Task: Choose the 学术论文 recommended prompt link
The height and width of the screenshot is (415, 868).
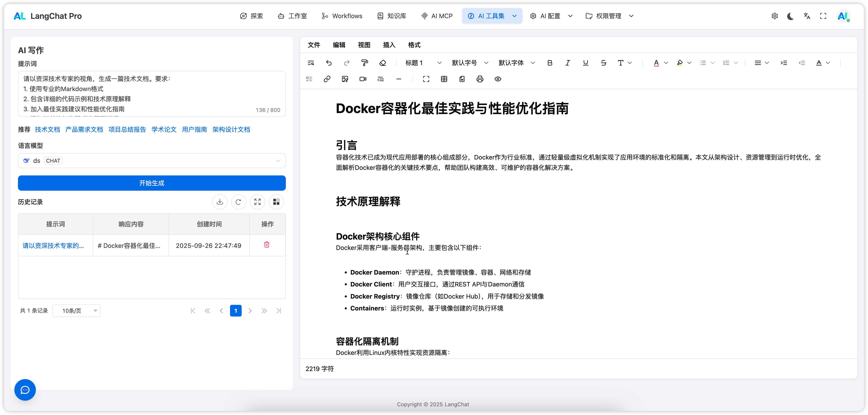Action: [164, 129]
